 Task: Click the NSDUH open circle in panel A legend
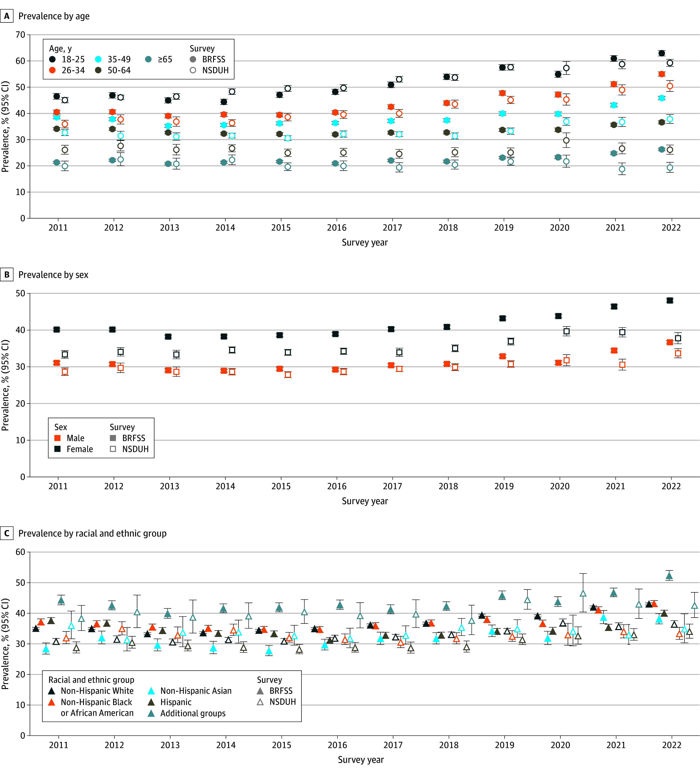coord(193,71)
